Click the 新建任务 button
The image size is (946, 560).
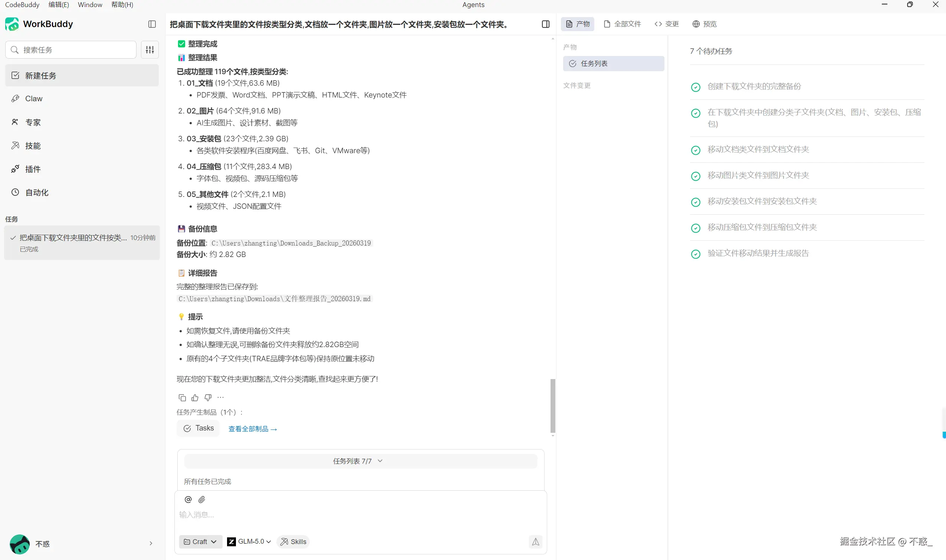[82, 76]
